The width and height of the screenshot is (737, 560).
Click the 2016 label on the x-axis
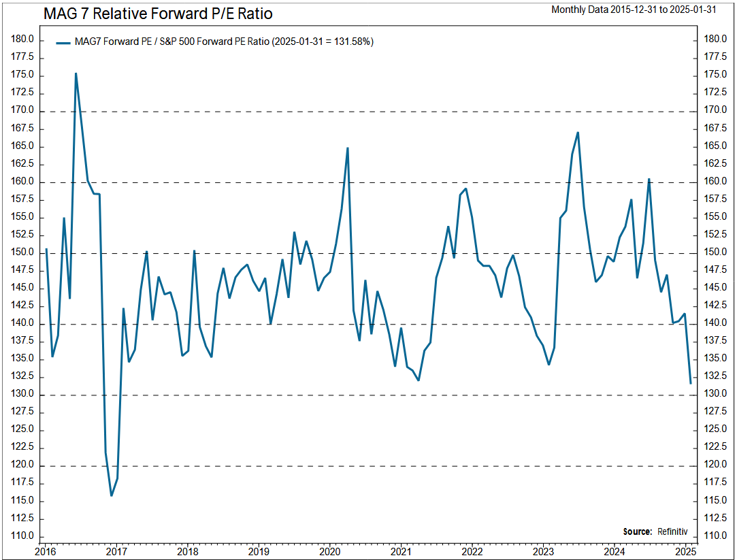click(45, 550)
